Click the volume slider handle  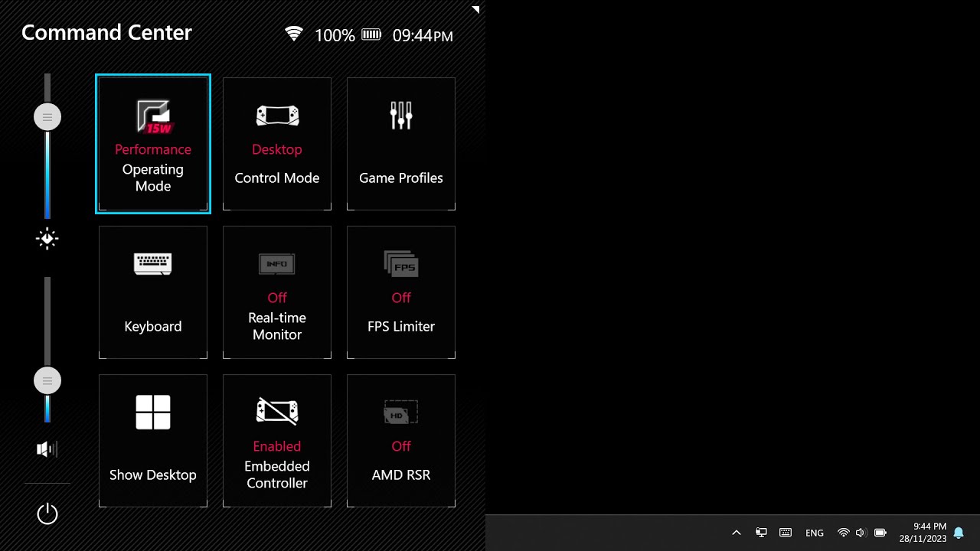tap(47, 380)
